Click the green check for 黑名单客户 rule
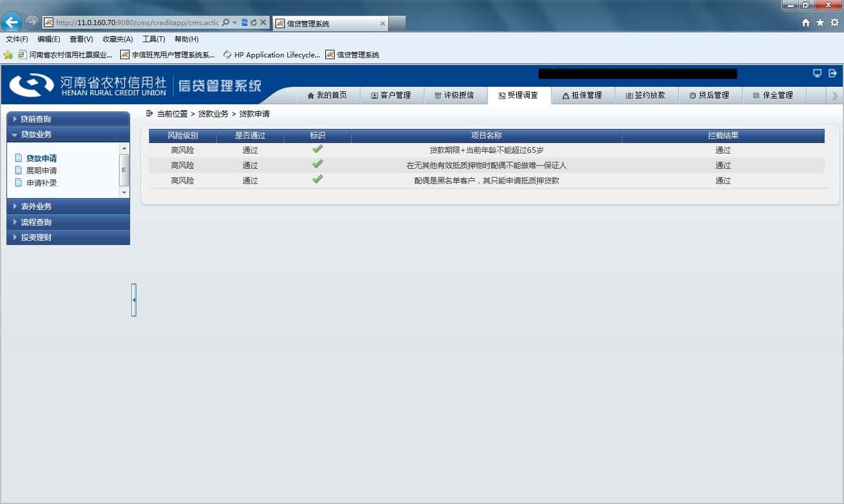 click(x=318, y=179)
